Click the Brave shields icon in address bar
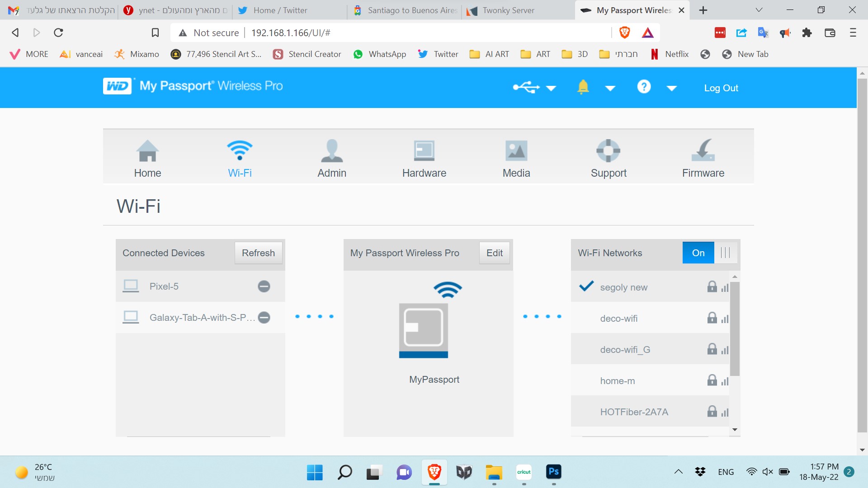This screenshot has height=488, width=868. click(x=625, y=32)
